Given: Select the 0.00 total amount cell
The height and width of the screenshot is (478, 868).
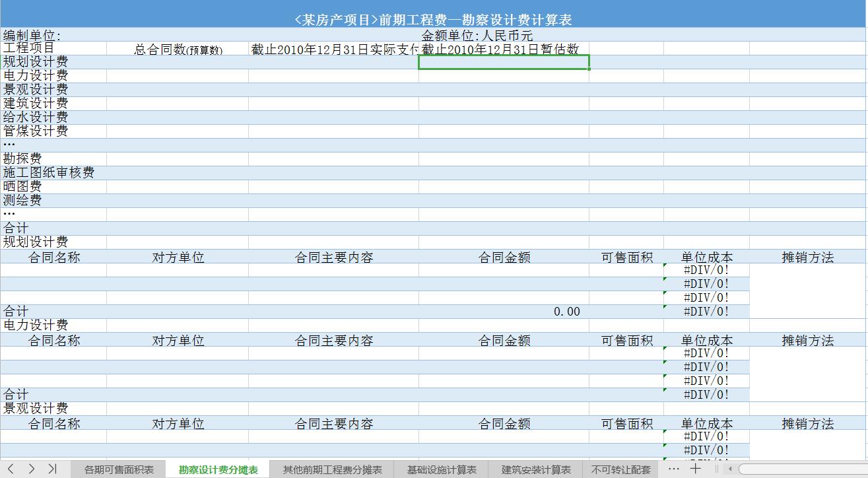Looking at the screenshot, I should (504, 312).
